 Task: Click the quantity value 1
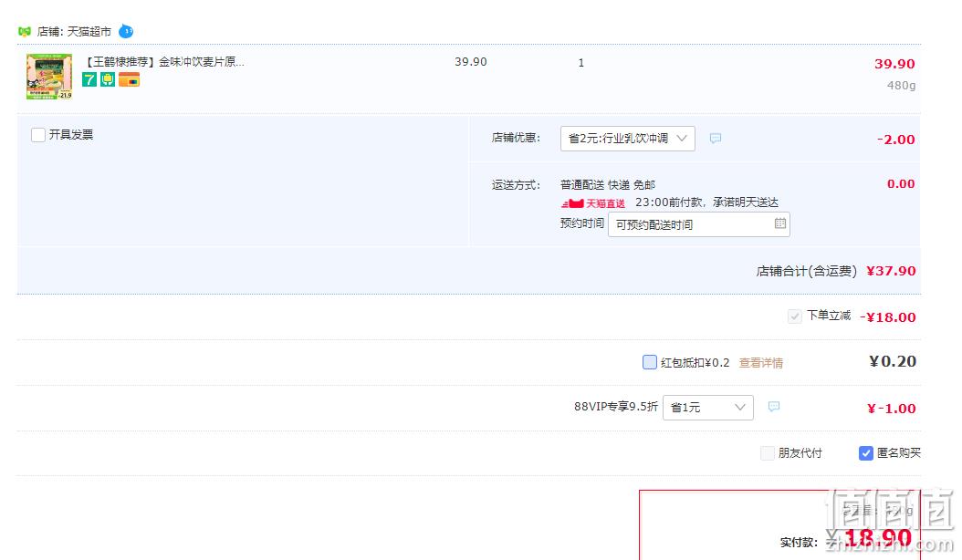pyautogui.click(x=581, y=63)
